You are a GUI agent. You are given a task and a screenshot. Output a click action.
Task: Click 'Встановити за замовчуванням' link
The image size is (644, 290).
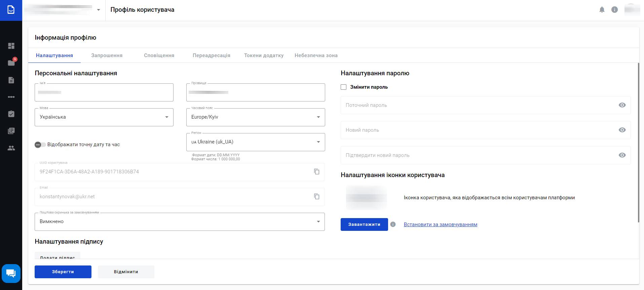coord(440,224)
